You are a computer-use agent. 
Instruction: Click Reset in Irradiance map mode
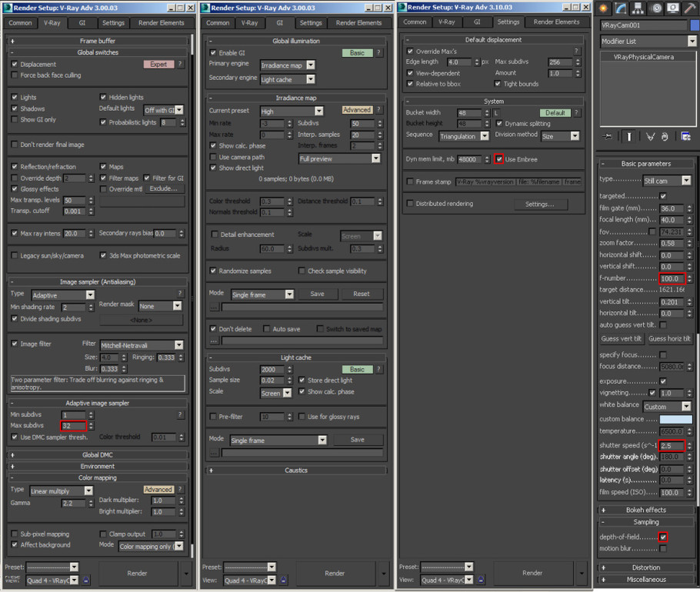(362, 294)
